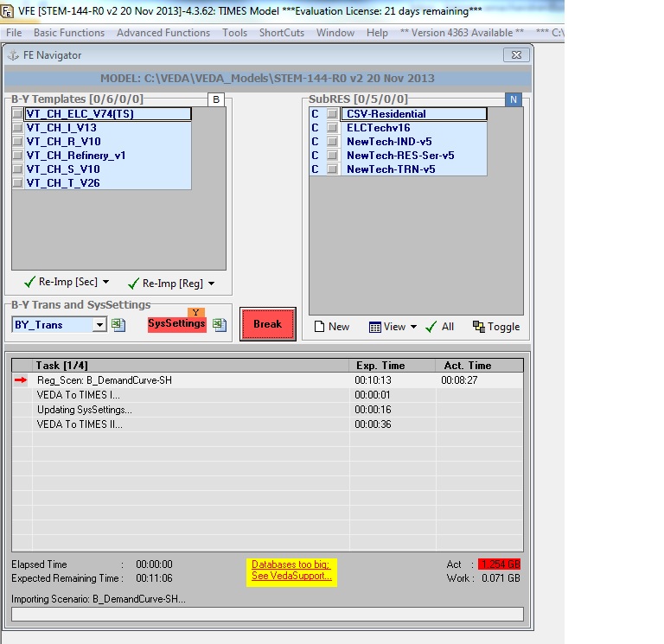Open the Advanced Functions menu
The height and width of the screenshot is (644, 664).
click(163, 33)
